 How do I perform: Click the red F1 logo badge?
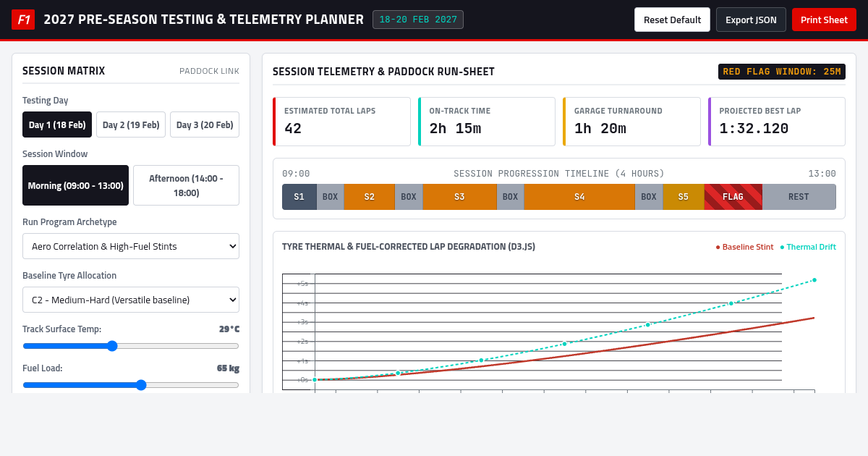pyautogui.click(x=23, y=20)
